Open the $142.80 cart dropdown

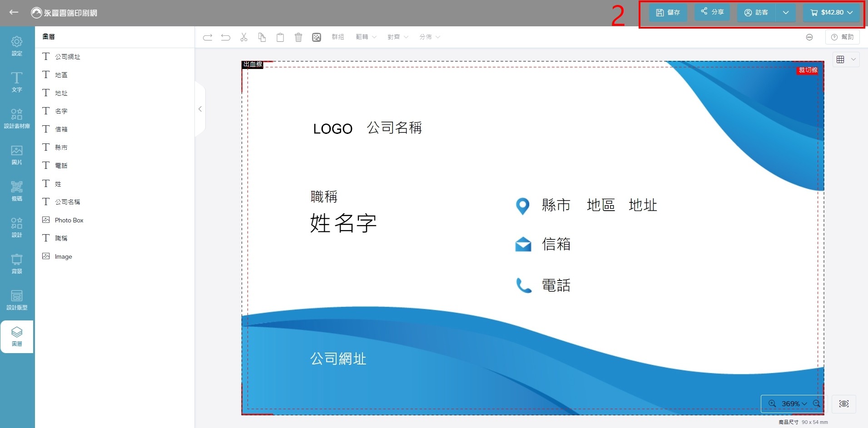click(832, 12)
